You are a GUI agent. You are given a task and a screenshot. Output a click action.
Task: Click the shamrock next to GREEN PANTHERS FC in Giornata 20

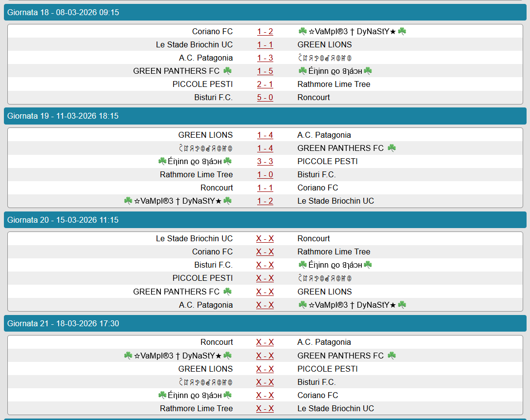pos(227,292)
